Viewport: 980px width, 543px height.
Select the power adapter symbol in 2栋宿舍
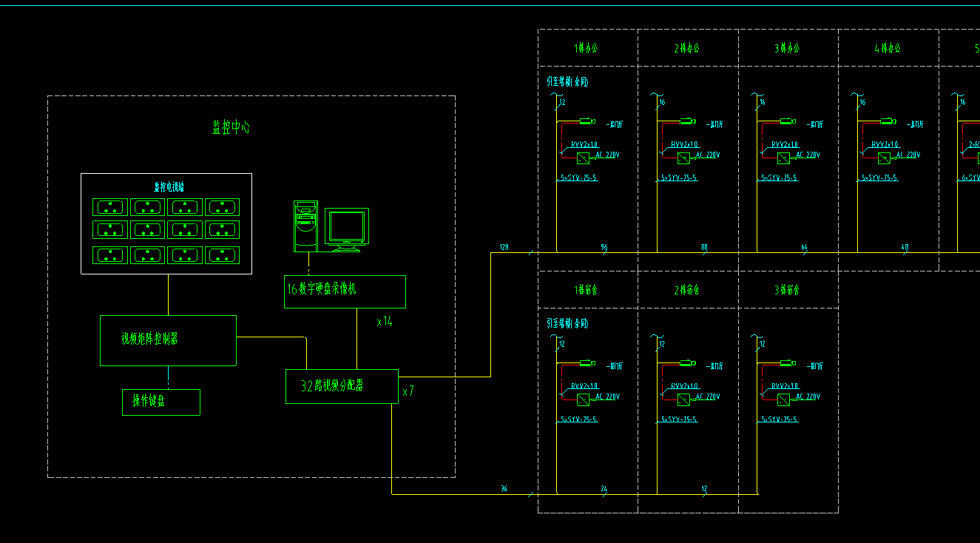pos(683,399)
